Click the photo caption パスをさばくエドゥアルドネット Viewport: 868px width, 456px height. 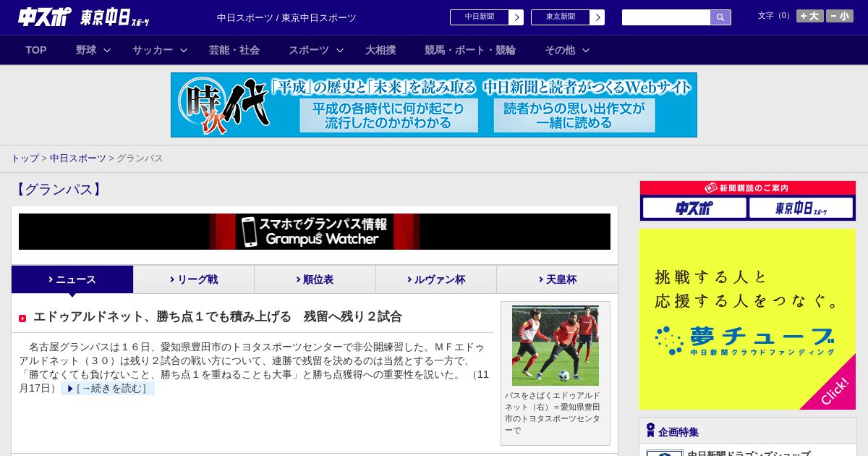point(553,413)
